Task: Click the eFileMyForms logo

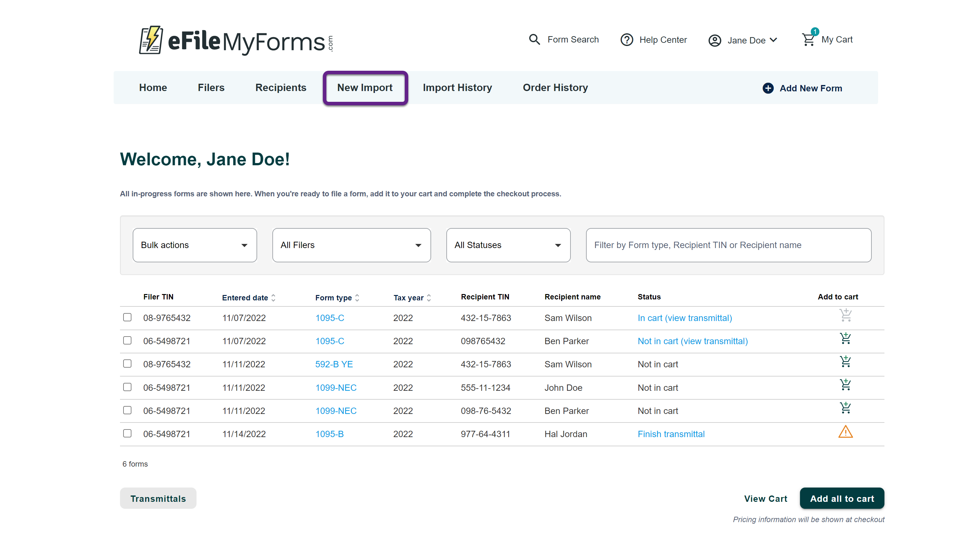Action: pos(236,40)
